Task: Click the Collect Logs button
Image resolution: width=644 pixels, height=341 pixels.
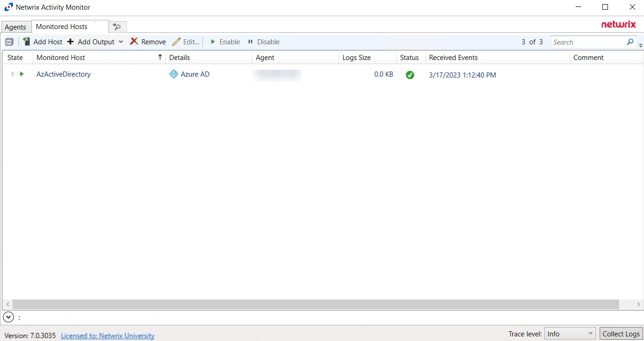Action: (x=621, y=334)
